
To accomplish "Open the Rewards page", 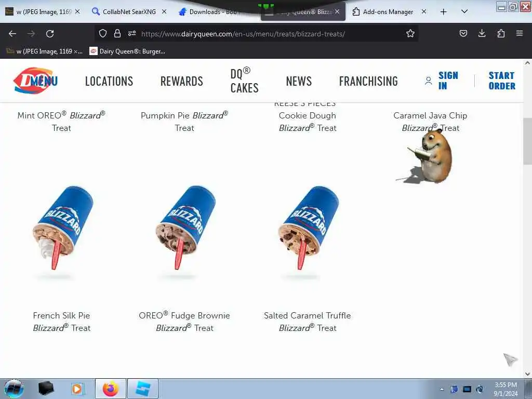I will pos(181,81).
